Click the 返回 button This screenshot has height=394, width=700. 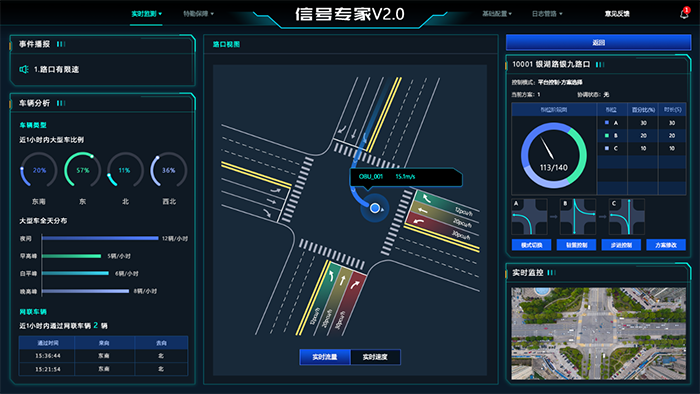pyautogui.click(x=599, y=42)
